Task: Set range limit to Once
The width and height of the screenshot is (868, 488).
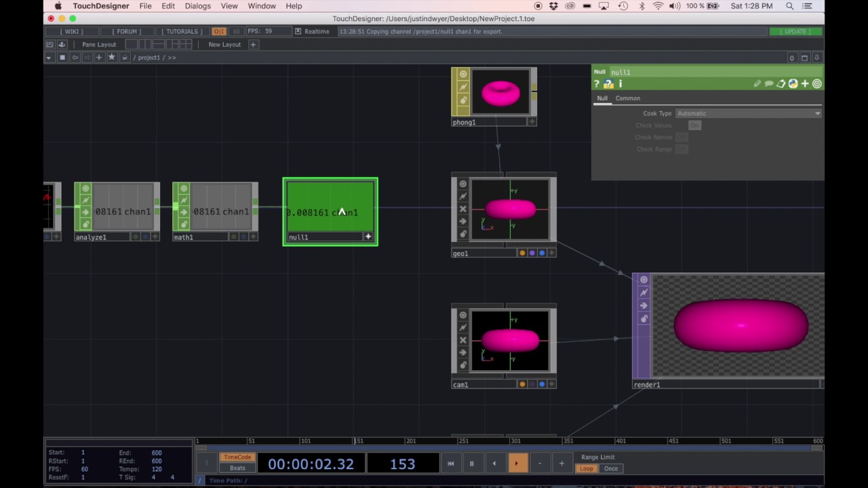Action: [611, 468]
